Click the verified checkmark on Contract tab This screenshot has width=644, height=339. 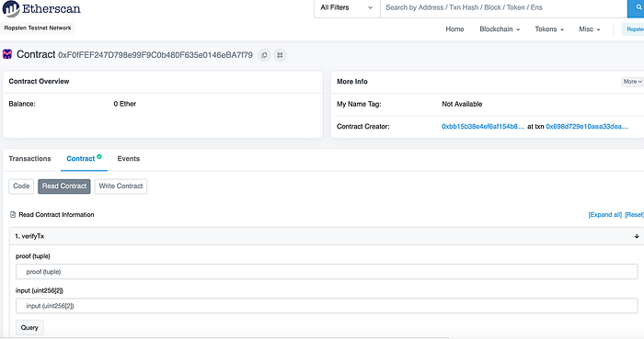(99, 156)
